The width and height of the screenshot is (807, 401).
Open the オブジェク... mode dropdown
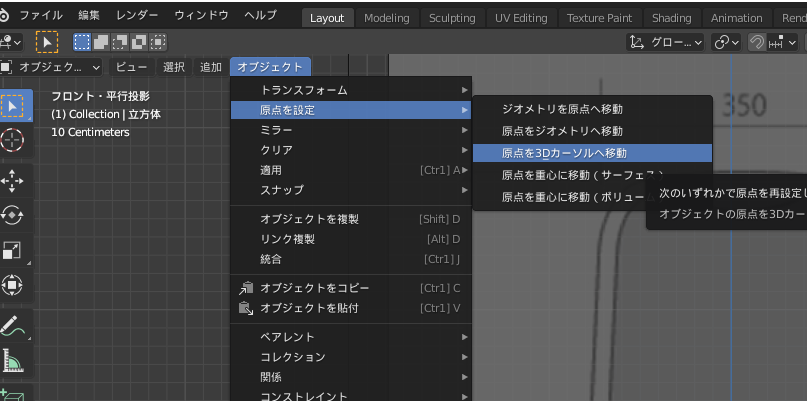click(x=51, y=67)
